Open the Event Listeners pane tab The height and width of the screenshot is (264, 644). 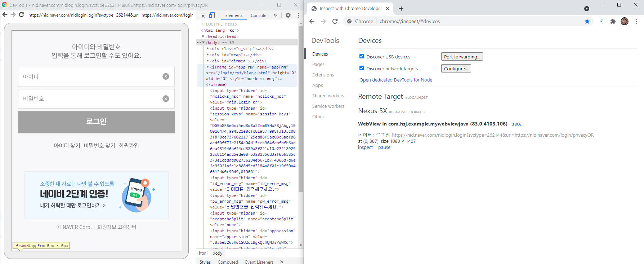click(259, 262)
